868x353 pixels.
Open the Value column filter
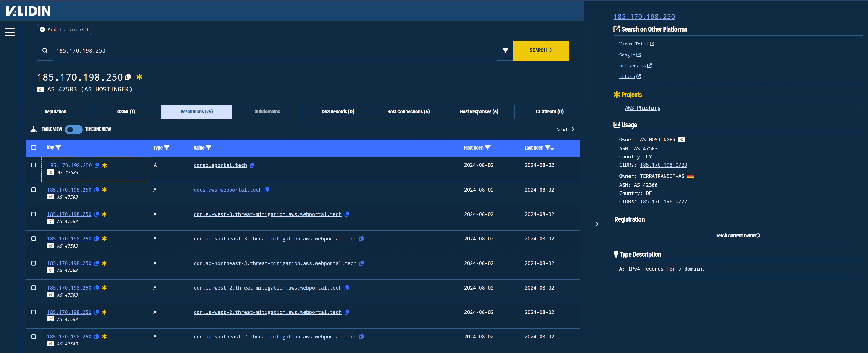[208, 148]
